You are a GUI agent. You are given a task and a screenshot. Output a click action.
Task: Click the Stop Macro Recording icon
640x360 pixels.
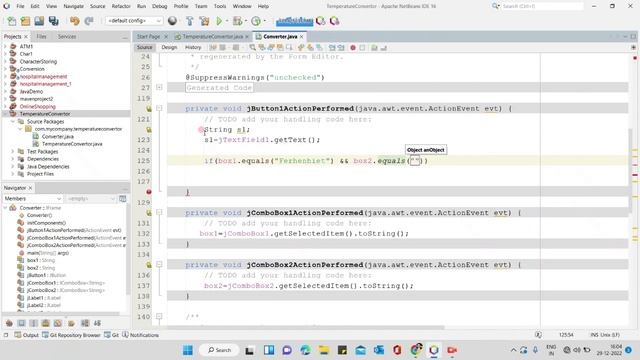click(x=362, y=48)
